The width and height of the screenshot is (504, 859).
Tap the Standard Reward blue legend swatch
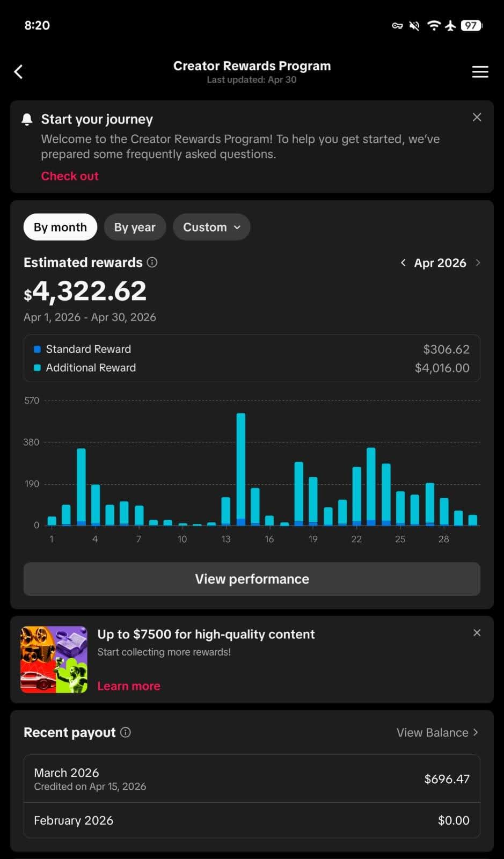click(x=38, y=349)
